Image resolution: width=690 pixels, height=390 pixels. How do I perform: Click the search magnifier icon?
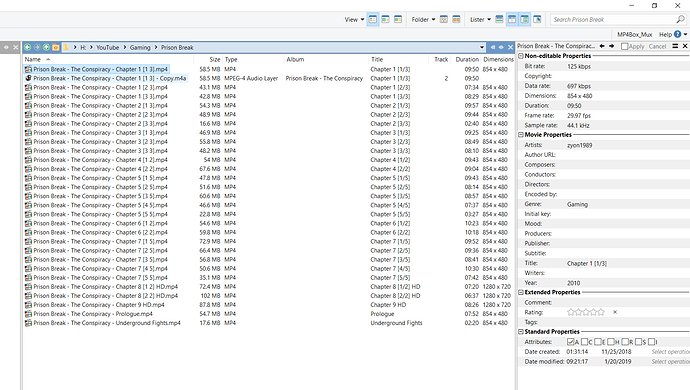point(680,19)
